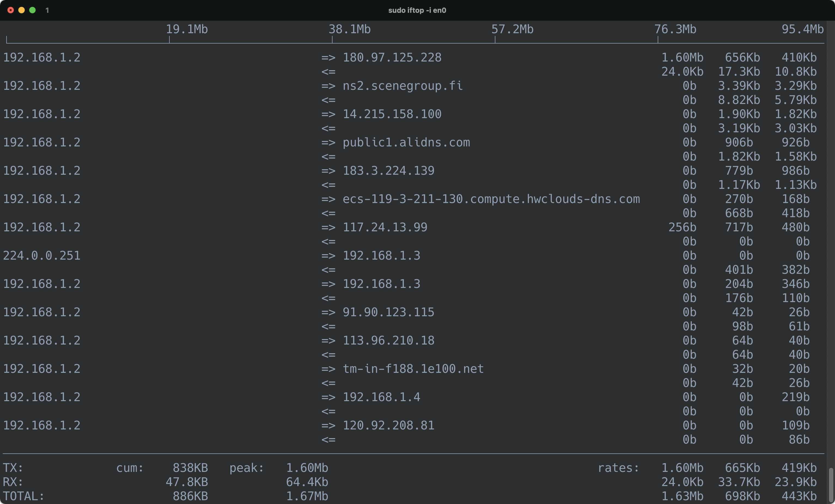Screen dimensions: 835x504
Task: Click the 5.79Kb rate value
Action: [796, 100]
